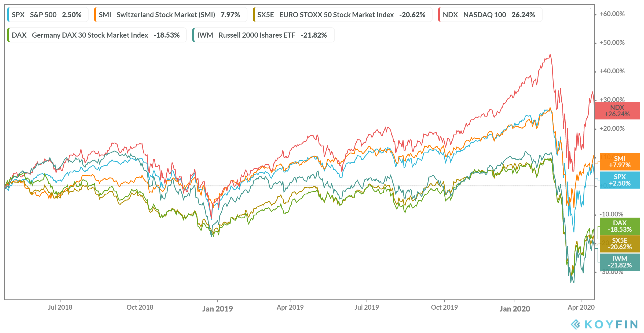644x333 pixels.
Task: Click the green DAX -18.53% axis label
Action: [x=620, y=226]
